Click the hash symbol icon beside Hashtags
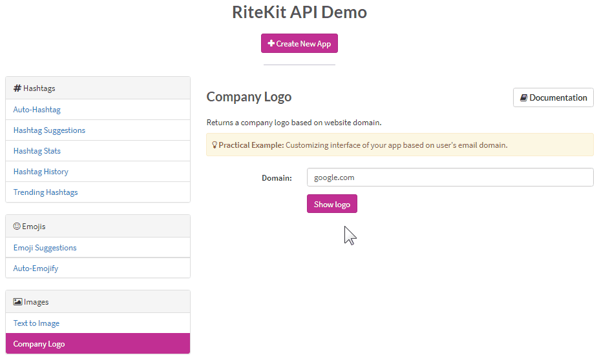Image resolution: width=599 pixels, height=364 pixels. click(x=17, y=88)
